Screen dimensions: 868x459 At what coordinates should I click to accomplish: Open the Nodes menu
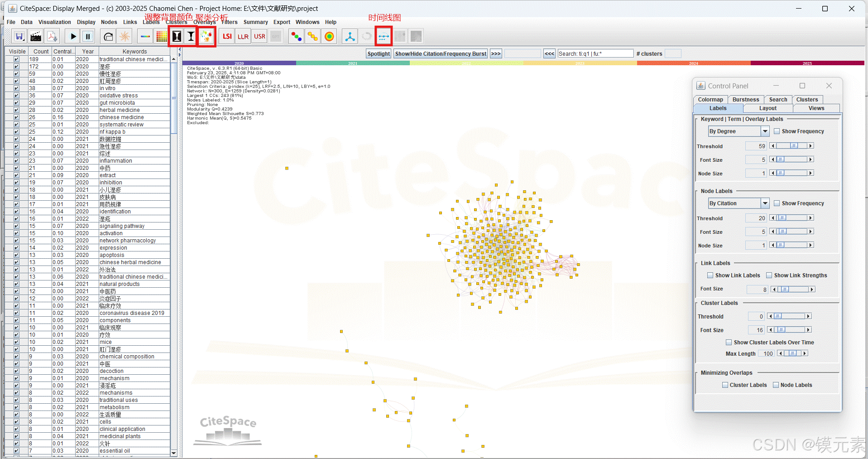(109, 22)
